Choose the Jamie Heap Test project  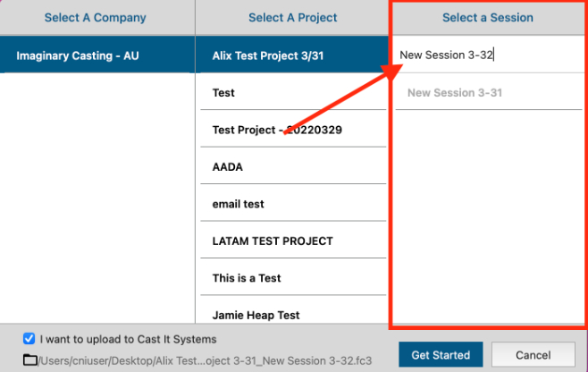[256, 315]
